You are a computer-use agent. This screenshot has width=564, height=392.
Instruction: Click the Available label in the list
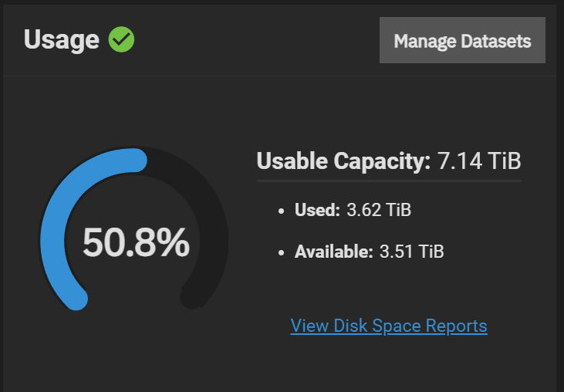(334, 252)
